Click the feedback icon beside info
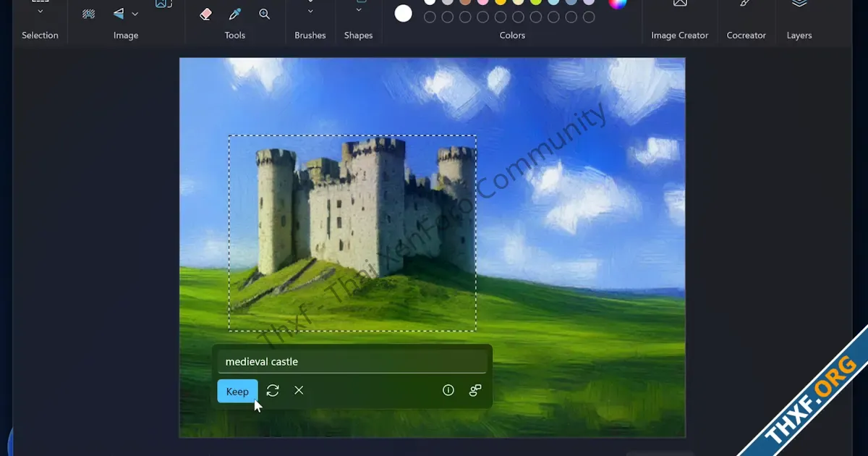Image resolution: width=868 pixels, height=456 pixels. click(x=475, y=391)
